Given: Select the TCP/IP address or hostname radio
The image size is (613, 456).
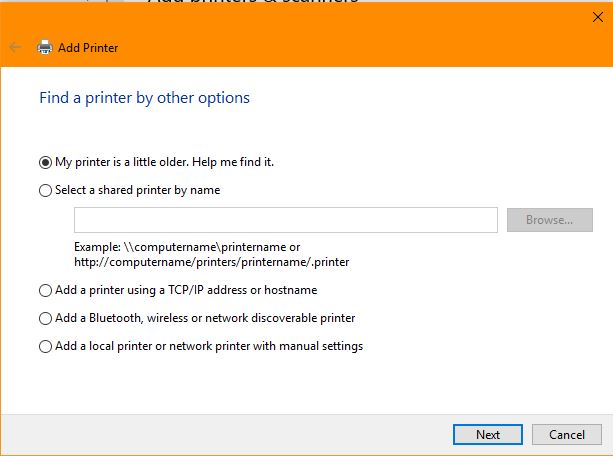Looking at the screenshot, I should [45, 290].
